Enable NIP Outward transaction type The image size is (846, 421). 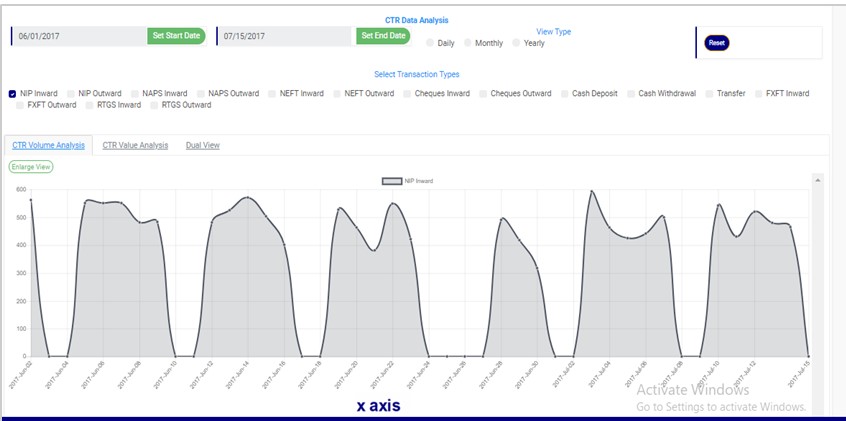70,93
